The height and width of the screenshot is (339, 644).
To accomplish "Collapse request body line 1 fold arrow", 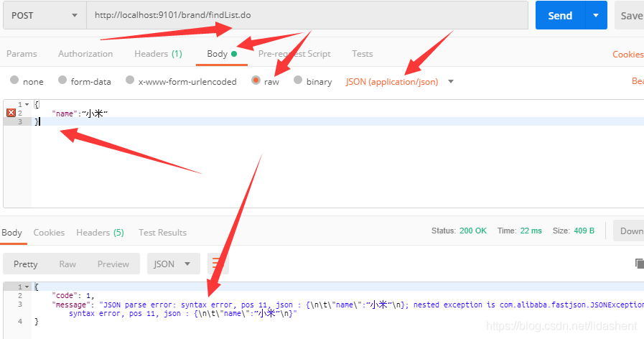I will coord(27,104).
